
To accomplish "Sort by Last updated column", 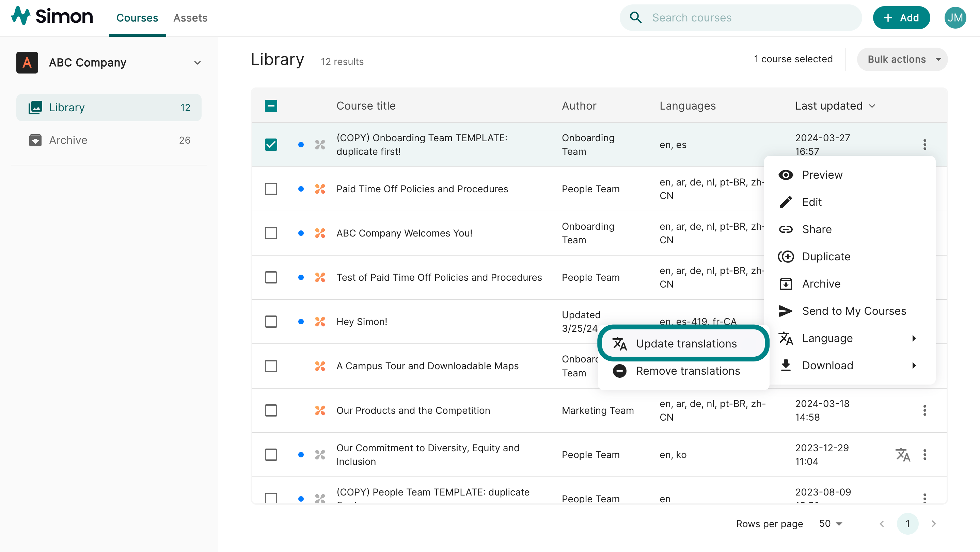I will (835, 106).
